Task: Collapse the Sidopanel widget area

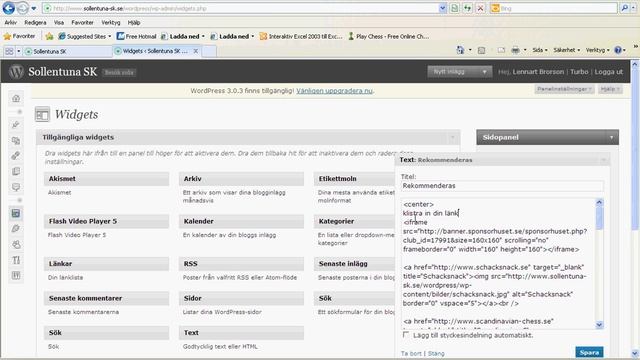Action: [611, 138]
